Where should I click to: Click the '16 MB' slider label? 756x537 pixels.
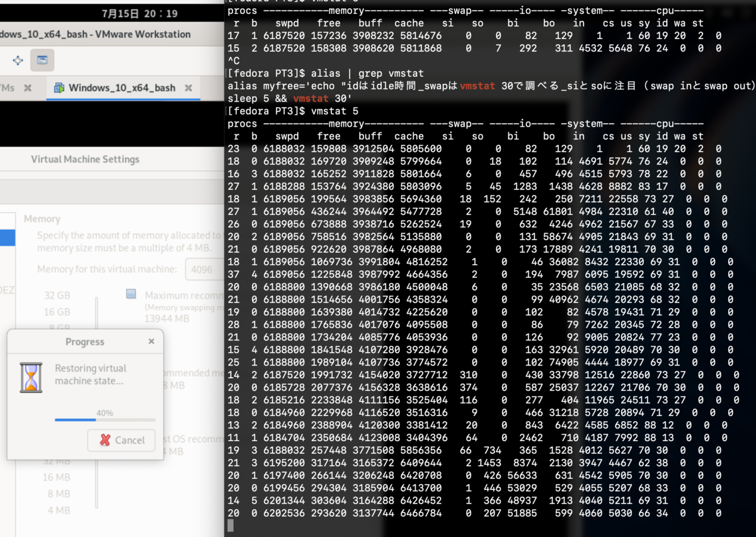57,477
